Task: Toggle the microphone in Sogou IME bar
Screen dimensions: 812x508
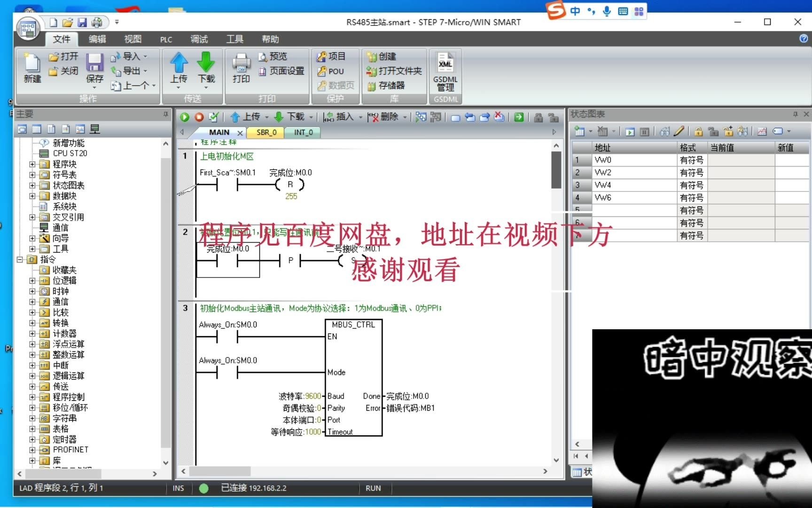Action: pyautogui.click(x=607, y=11)
